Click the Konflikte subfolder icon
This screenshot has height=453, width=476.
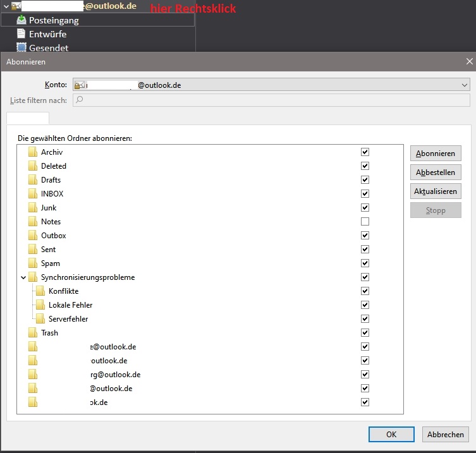click(40, 291)
